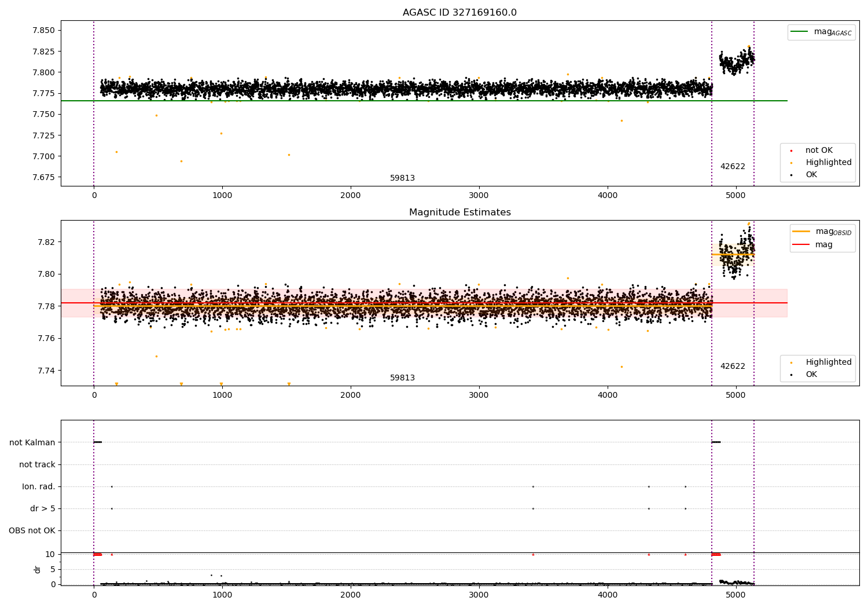The width and height of the screenshot is (868, 608).
Task: Click the 7.825 y-axis tick label
Action: pyautogui.click(x=43, y=52)
